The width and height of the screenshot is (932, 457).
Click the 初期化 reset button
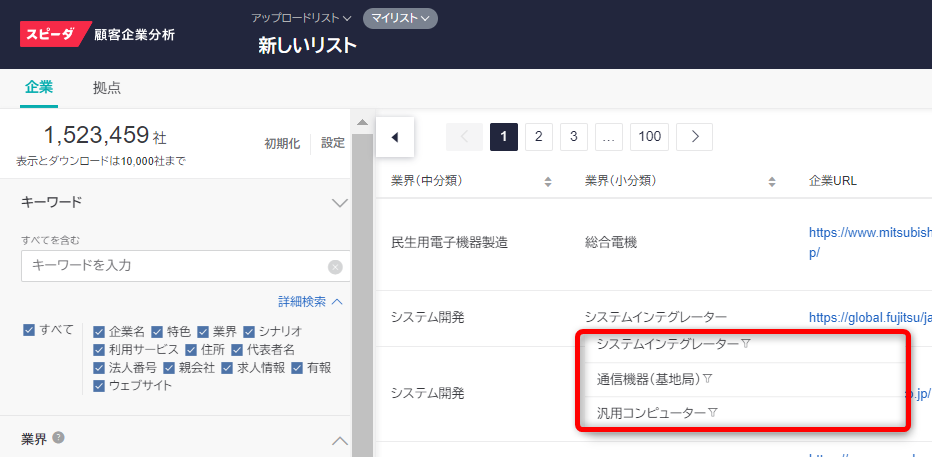[x=281, y=143]
